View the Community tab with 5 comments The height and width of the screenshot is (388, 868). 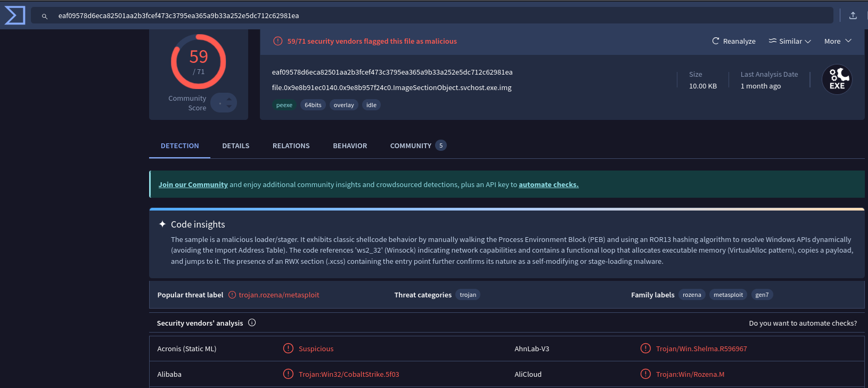click(417, 145)
